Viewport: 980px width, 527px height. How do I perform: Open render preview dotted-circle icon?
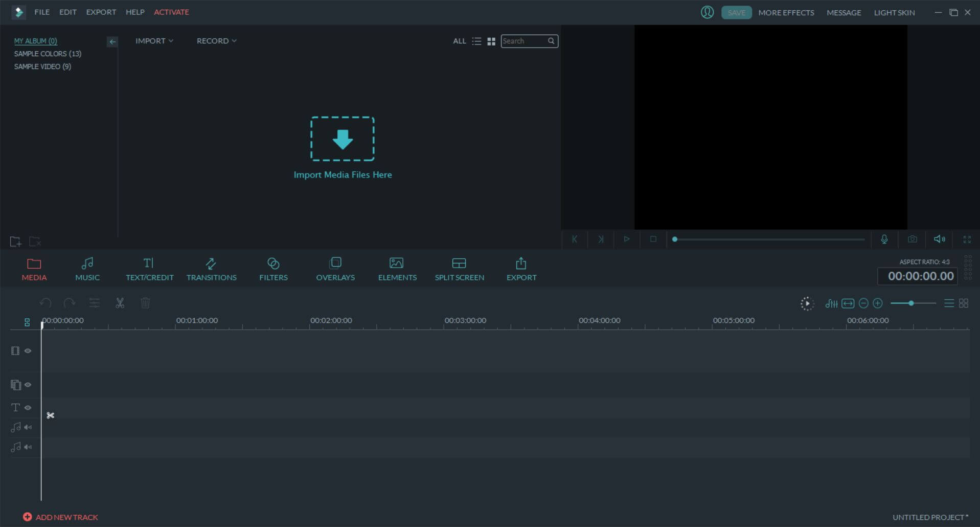[x=807, y=303]
